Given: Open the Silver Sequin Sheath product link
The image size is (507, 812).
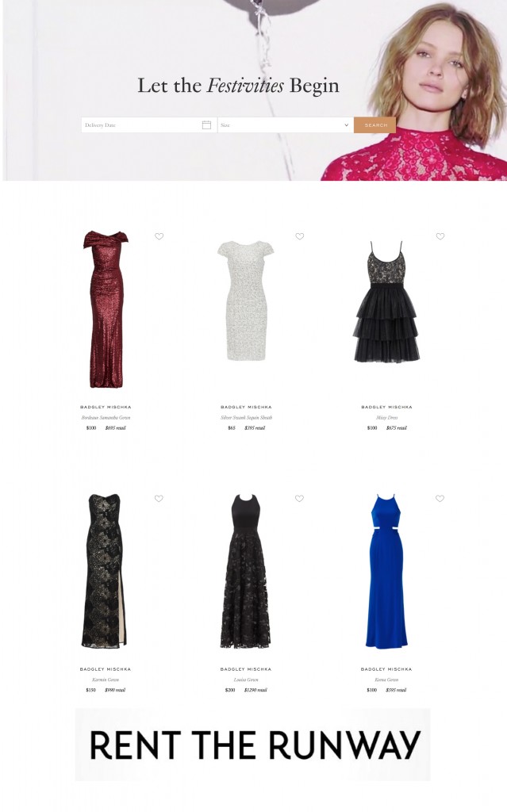Looking at the screenshot, I should click(246, 417).
